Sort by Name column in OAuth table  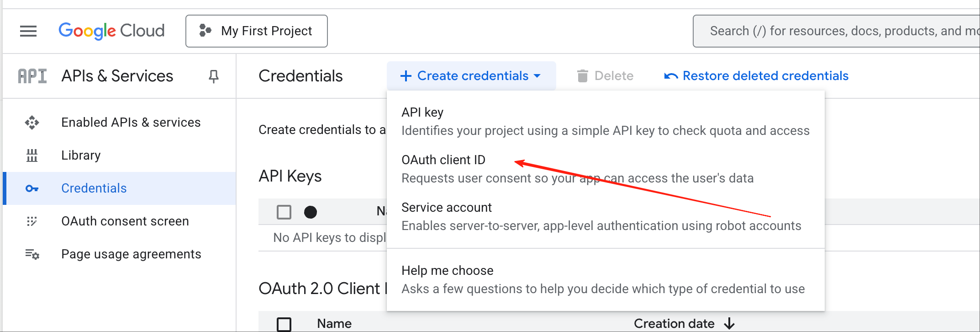coord(334,324)
